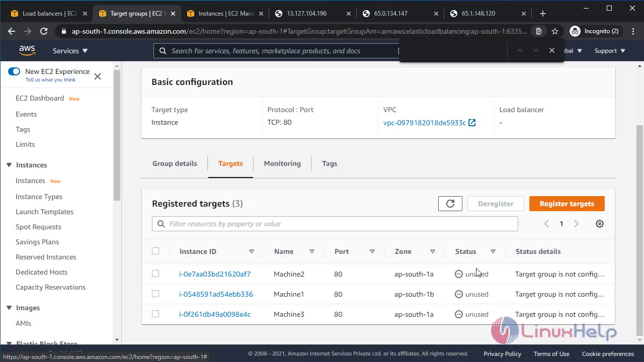Open table preferences gear icon

coord(600,224)
